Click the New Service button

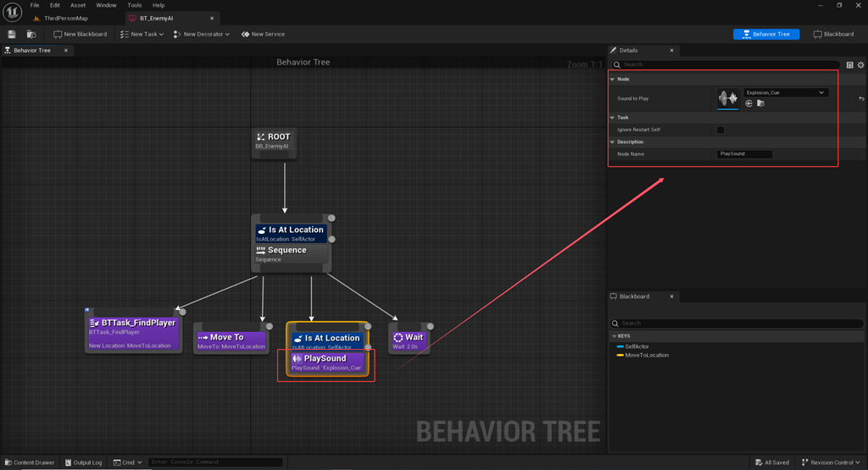[263, 34]
